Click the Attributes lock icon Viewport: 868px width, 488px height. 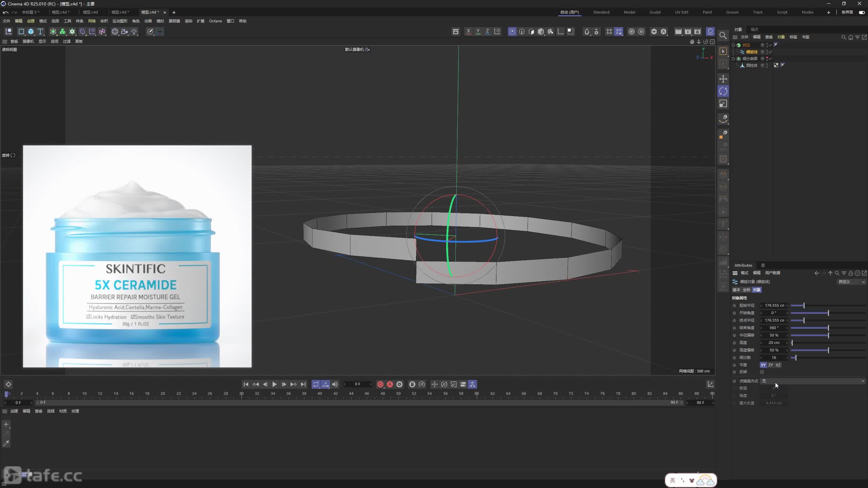851,273
